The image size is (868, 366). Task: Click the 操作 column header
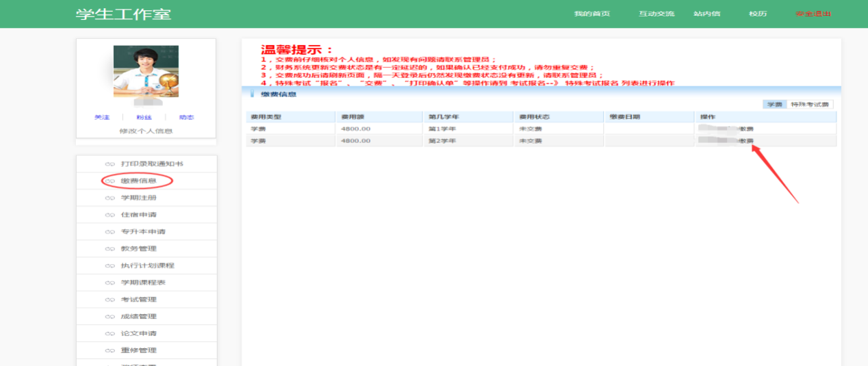765,117
